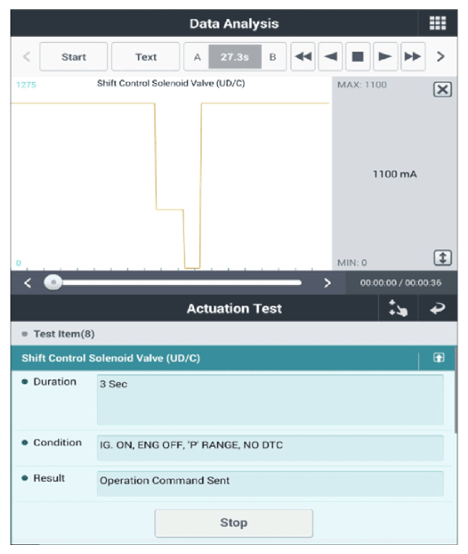Stop playback with the square stop icon
Viewport: 468px width, 554px height.
[x=358, y=57]
